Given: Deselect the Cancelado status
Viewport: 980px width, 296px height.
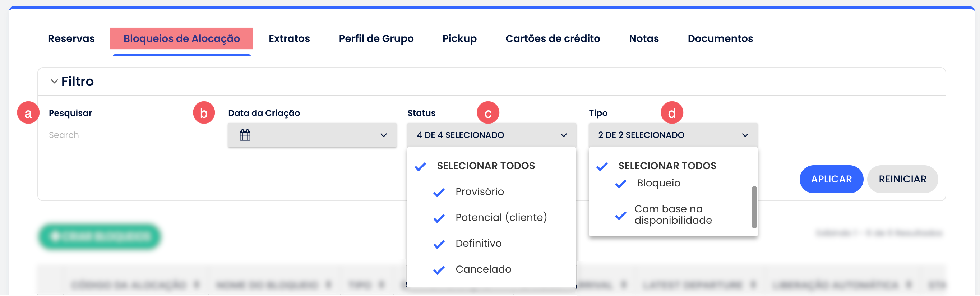Looking at the screenshot, I should click(x=439, y=270).
